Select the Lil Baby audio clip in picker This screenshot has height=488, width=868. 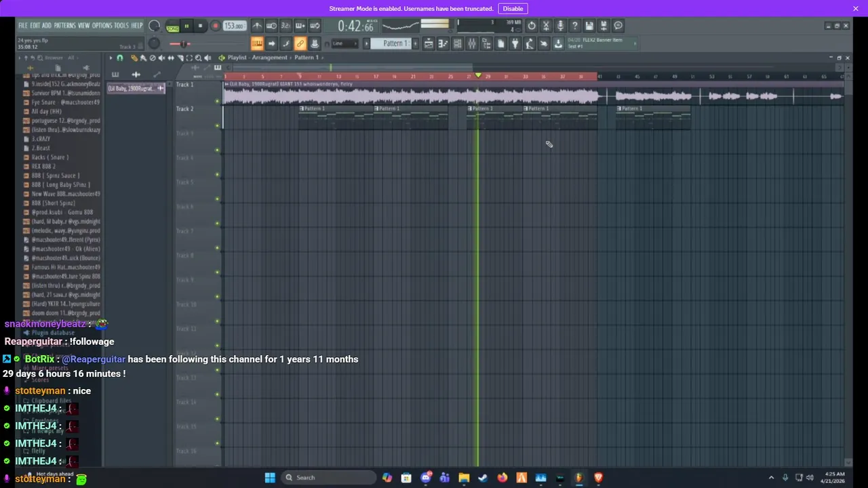coord(135,89)
